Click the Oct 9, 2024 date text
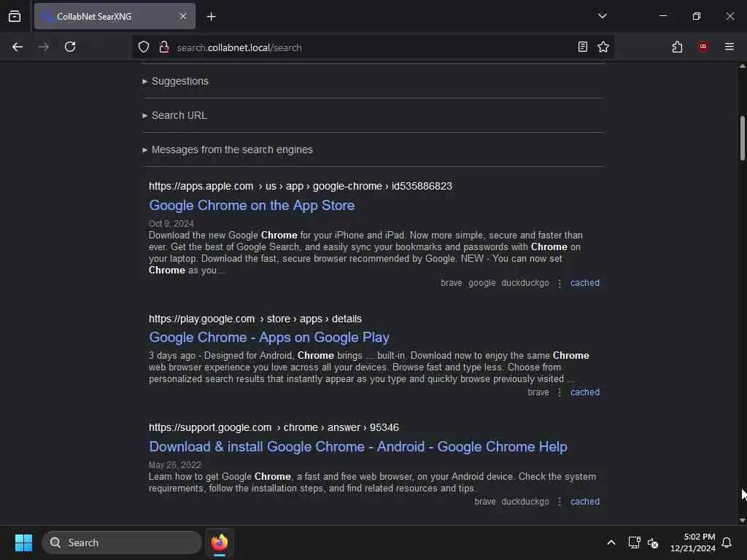 [x=171, y=224]
